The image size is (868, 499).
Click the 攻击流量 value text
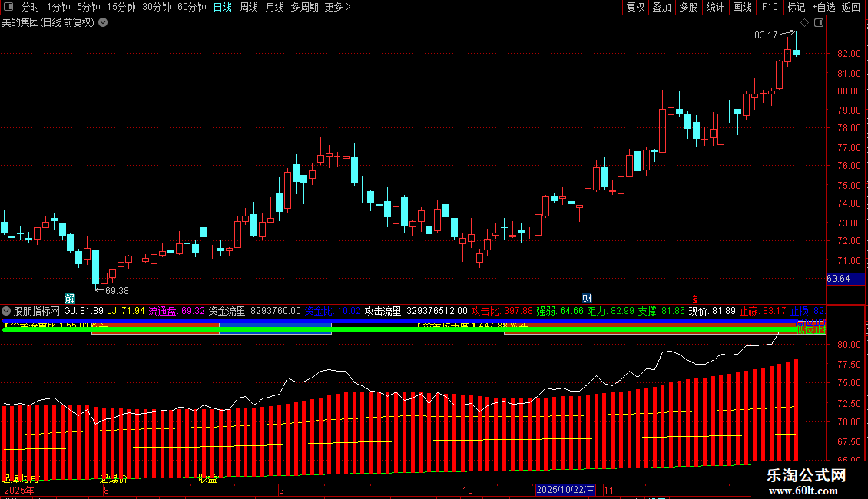[416, 312]
